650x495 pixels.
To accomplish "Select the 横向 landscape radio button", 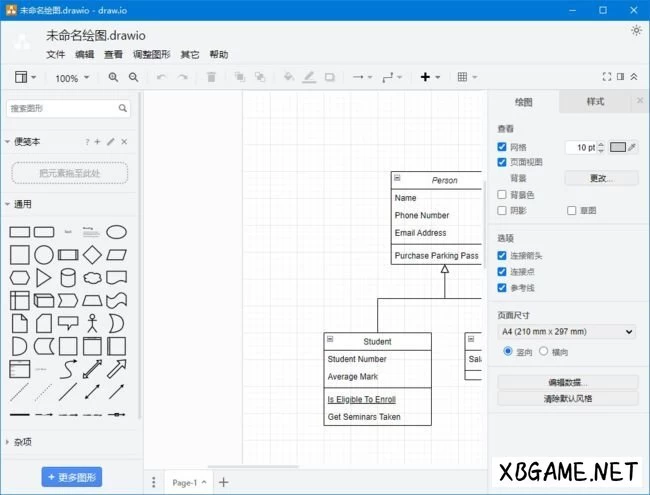I will click(544, 351).
